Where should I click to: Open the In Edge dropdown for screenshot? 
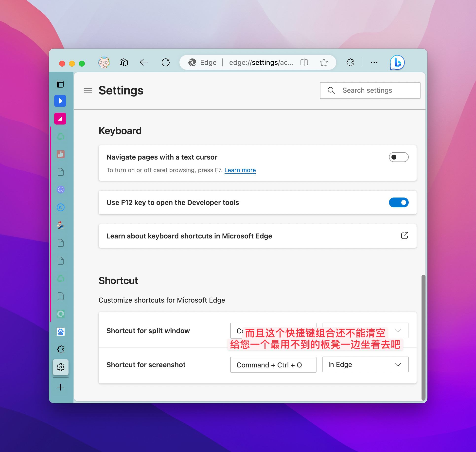click(366, 365)
